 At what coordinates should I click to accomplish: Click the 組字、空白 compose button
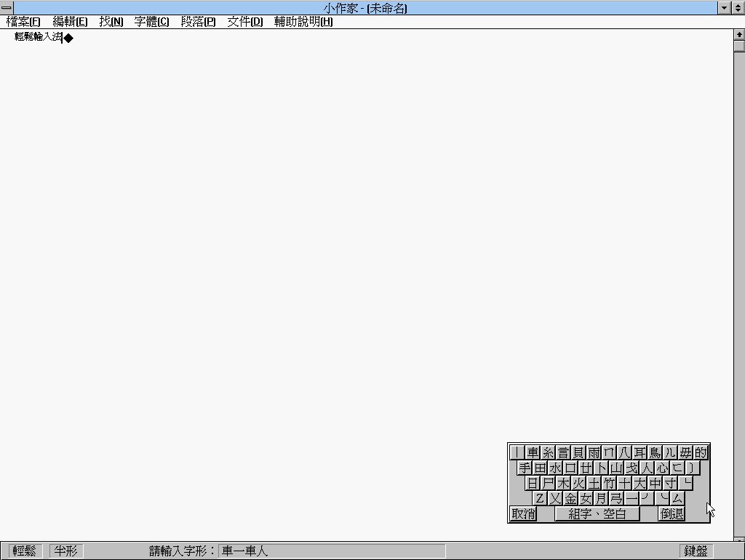pyautogui.click(x=597, y=513)
